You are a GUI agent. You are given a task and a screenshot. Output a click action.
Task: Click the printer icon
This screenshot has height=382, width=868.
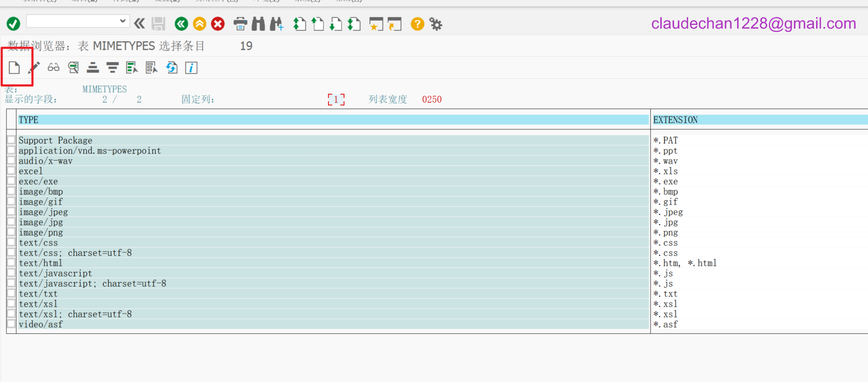[x=240, y=24]
